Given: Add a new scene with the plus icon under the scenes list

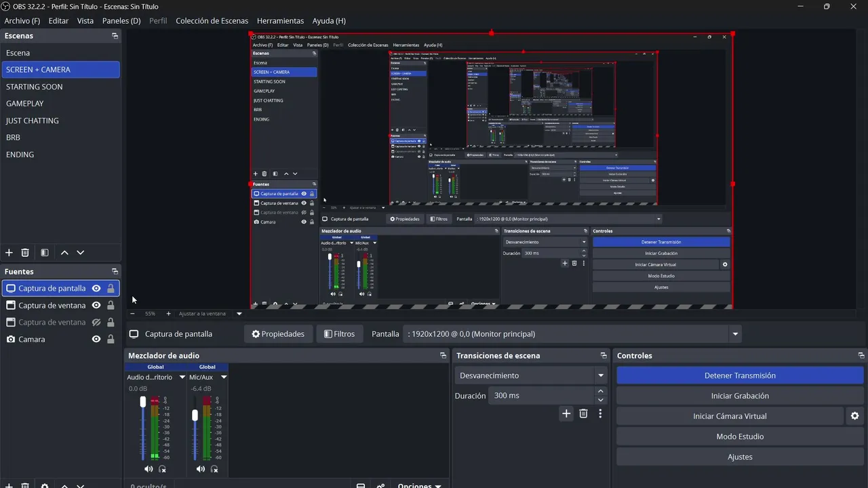Looking at the screenshot, I should [9, 253].
